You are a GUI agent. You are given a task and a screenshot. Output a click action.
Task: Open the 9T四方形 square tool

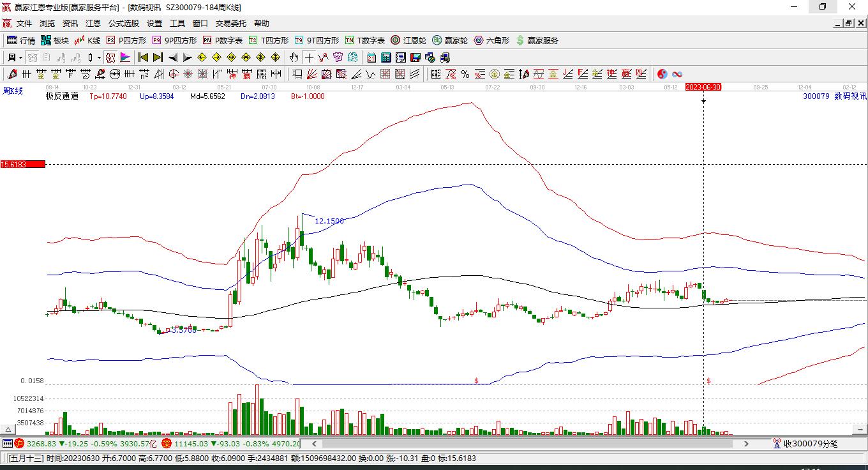click(317, 40)
